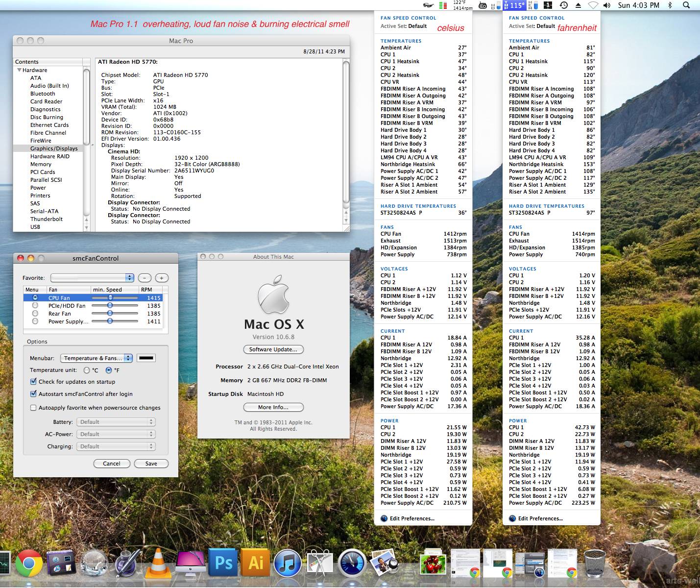Select the Power Supply fan radio button
The image size is (700, 588).
(x=35, y=321)
